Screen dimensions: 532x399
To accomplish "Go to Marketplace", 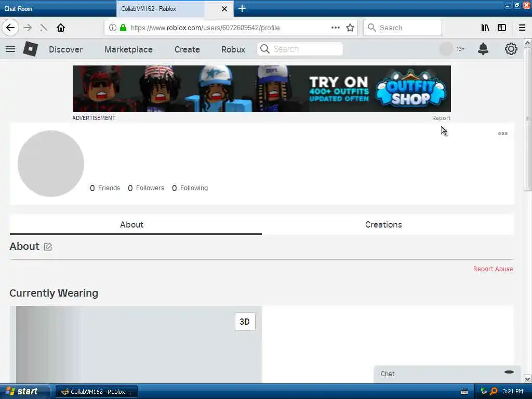I will click(129, 49).
